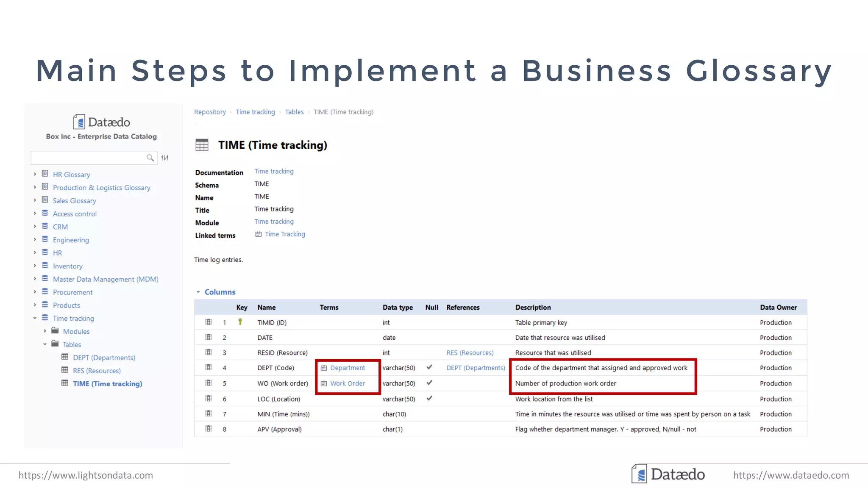Open the Time Tracking linked term
868x488 pixels.
[x=285, y=234]
